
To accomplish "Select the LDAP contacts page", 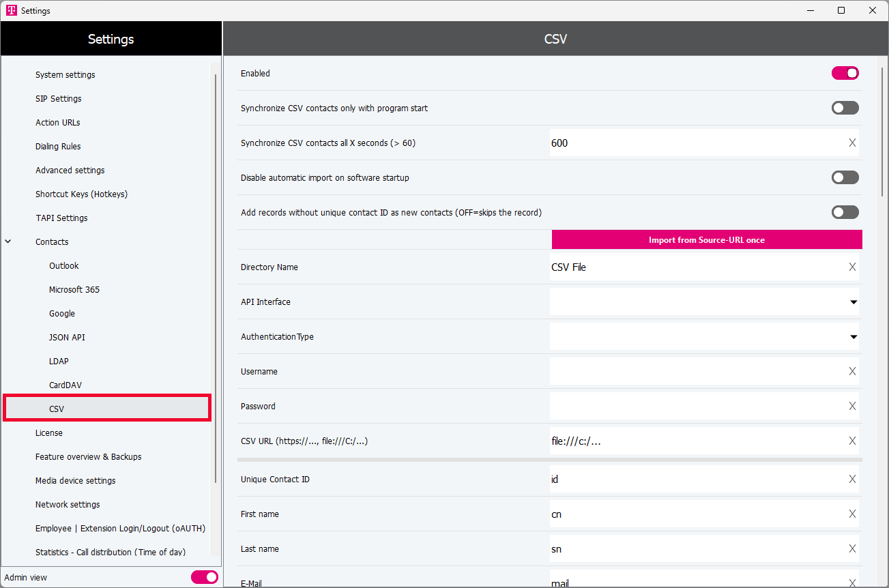I will pos(59,362).
